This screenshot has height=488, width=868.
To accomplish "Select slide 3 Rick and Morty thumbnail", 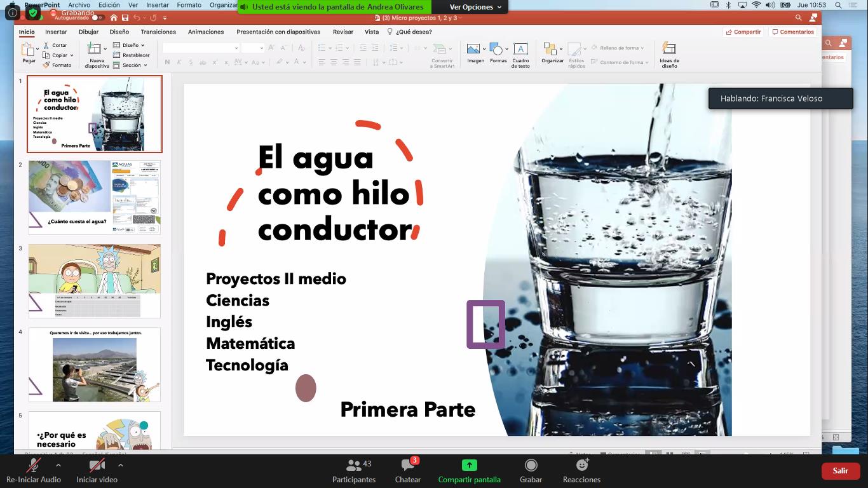I will [x=95, y=281].
